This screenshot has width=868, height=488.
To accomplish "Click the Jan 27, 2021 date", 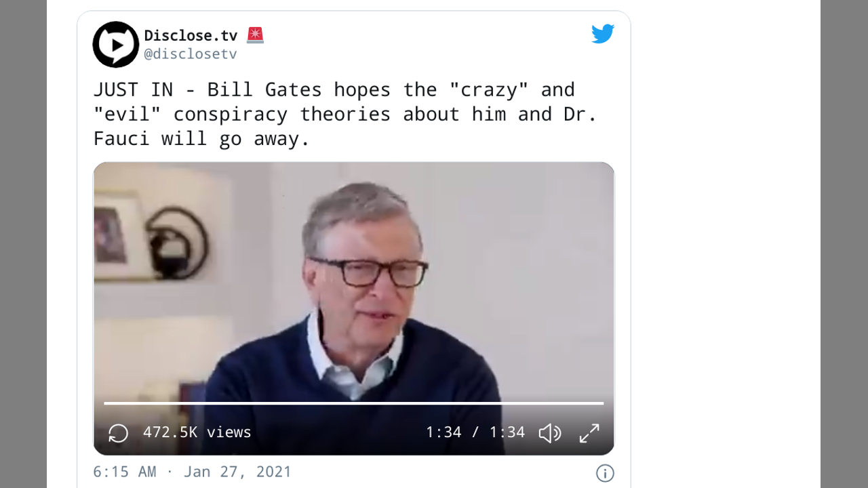I will 237,472.
